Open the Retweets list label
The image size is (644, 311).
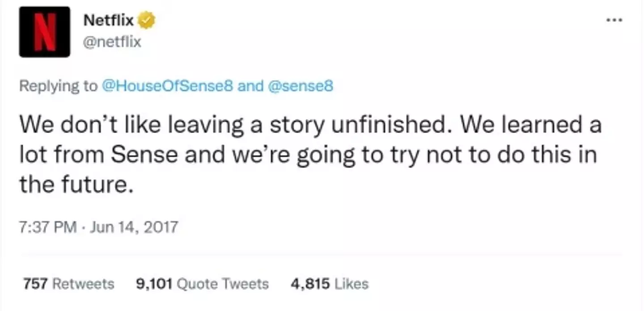(x=83, y=284)
